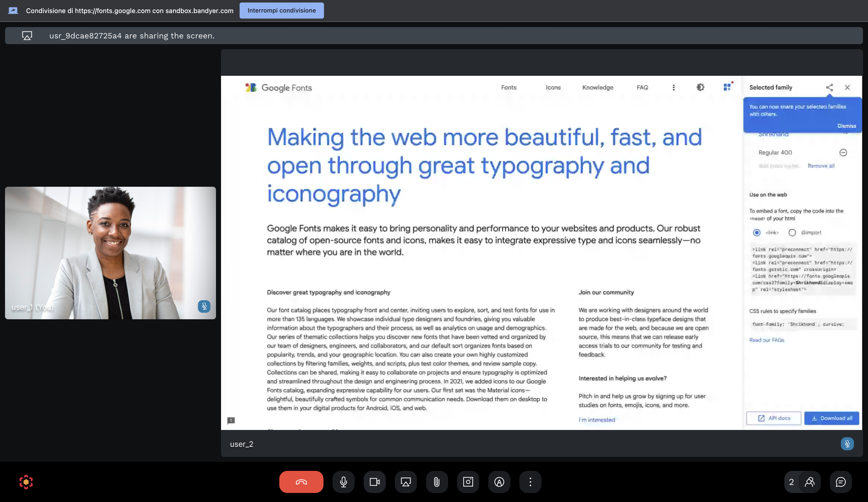This screenshot has width=868, height=502.
Task: Toggle the Google Fonts theme icon
Action: [700, 87]
